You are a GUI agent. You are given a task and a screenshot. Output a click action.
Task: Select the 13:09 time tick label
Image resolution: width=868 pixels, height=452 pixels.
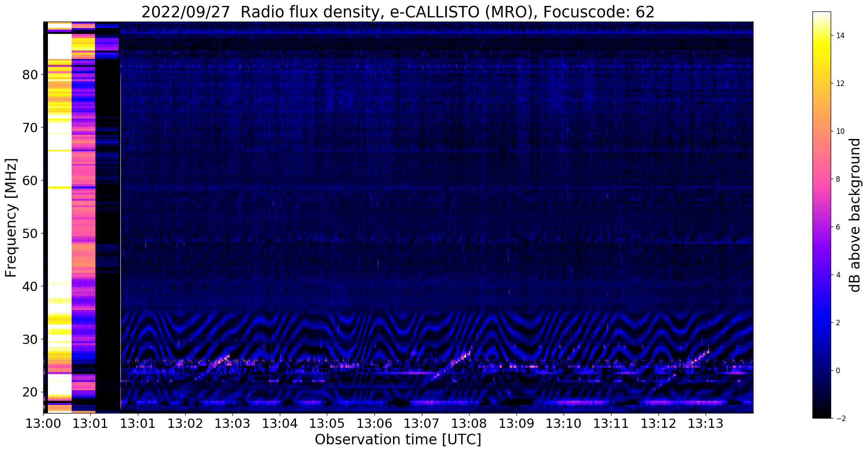click(x=516, y=423)
